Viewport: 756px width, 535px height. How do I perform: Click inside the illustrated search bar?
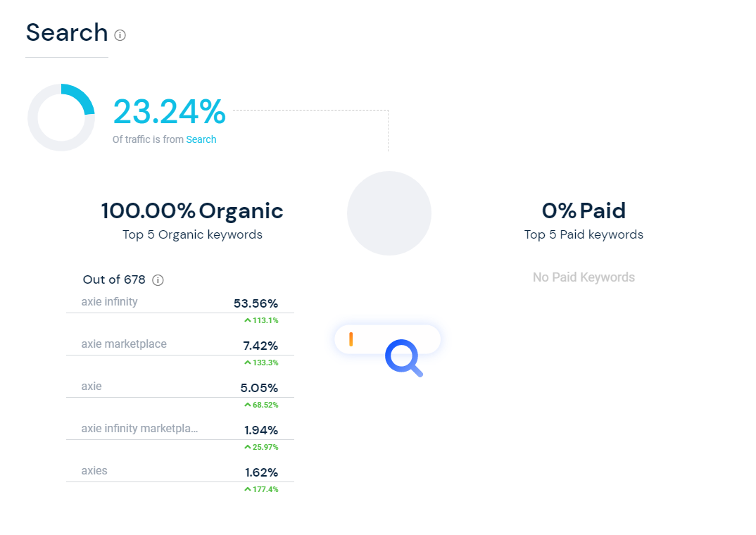pos(387,339)
